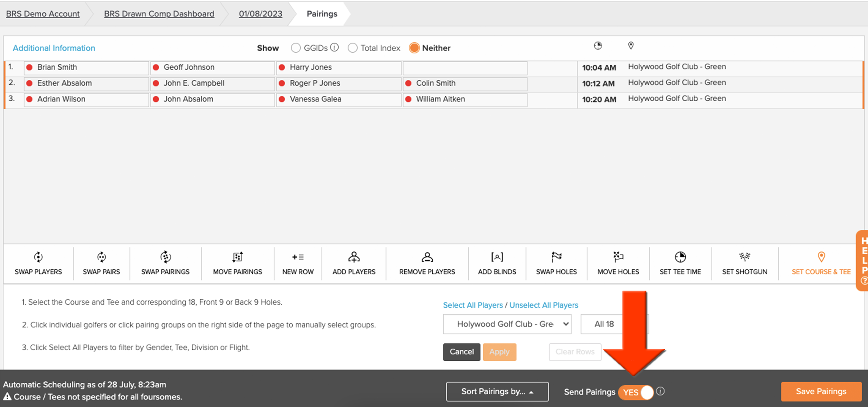Select the Swap Pairs tool

(101, 263)
